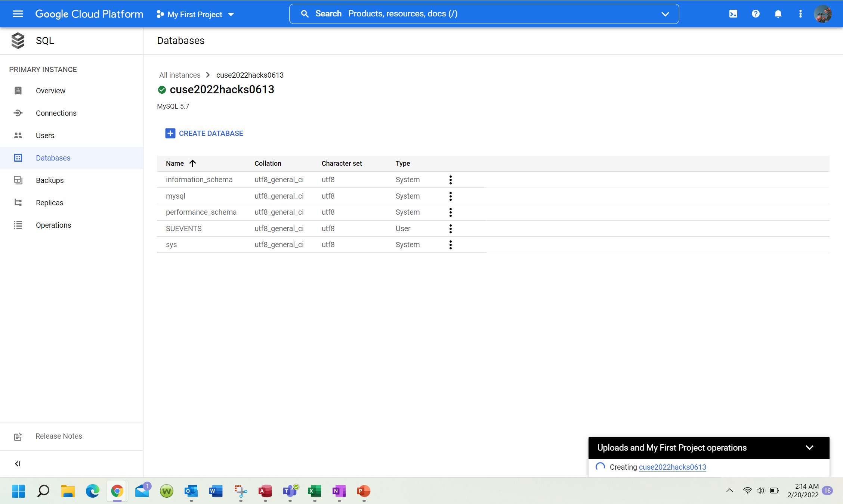843x504 pixels.
Task: Open Excel from the Windows taskbar
Action: click(314, 491)
